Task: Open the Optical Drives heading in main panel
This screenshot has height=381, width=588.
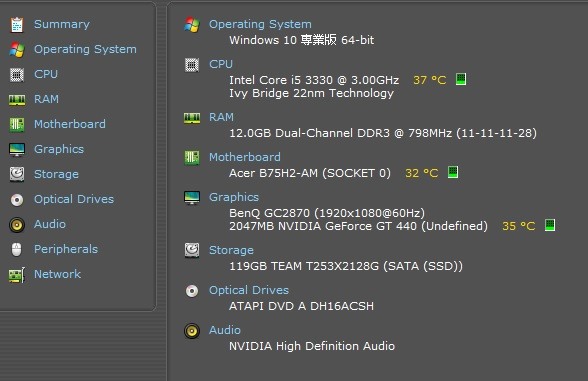Action: coord(249,290)
